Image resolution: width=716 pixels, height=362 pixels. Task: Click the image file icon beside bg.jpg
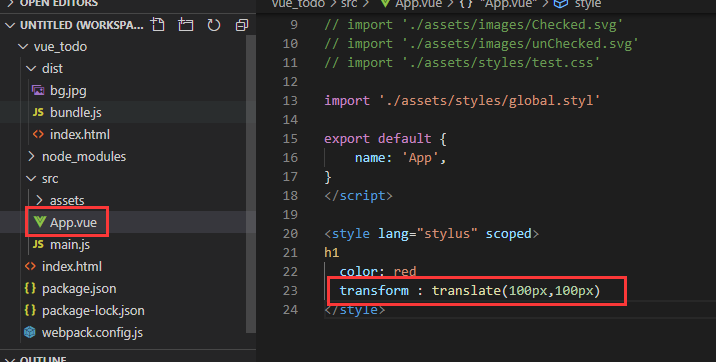pos(38,90)
